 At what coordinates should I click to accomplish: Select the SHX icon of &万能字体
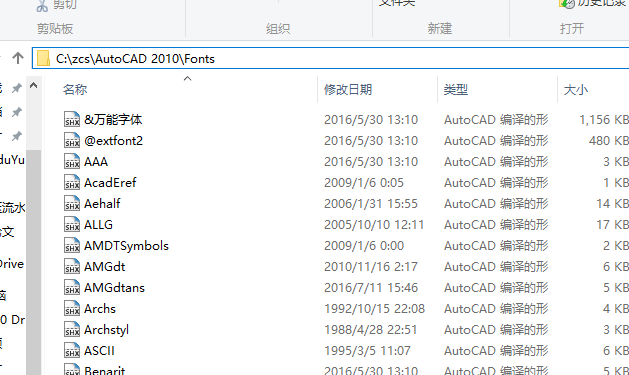72,120
